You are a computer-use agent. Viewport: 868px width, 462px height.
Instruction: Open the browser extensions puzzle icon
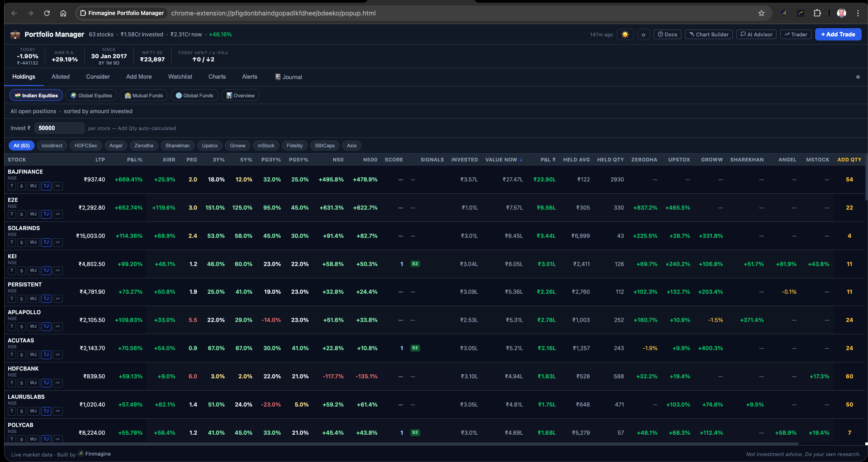click(x=817, y=13)
